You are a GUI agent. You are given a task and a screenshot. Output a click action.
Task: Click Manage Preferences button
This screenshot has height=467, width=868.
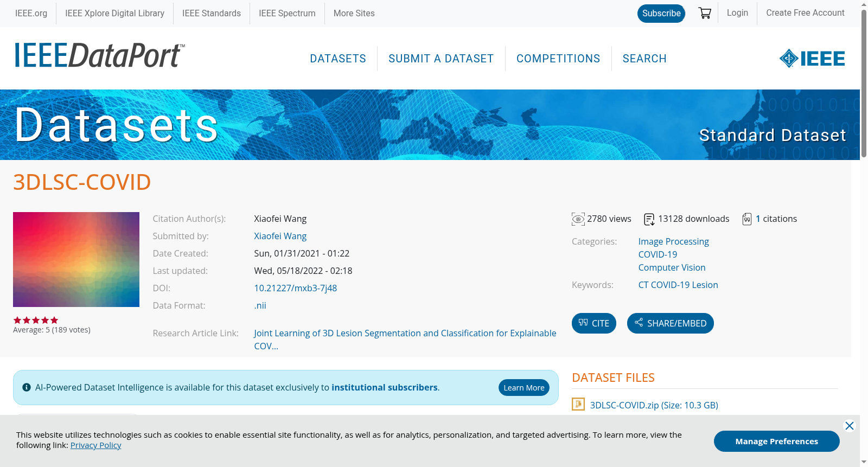coord(776,441)
